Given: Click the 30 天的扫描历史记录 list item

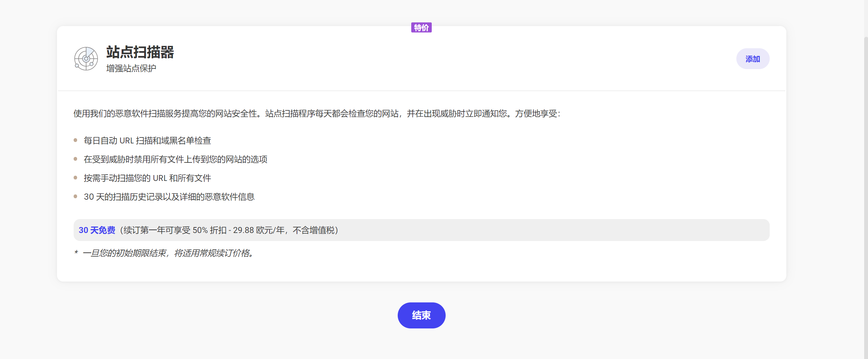Looking at the screenshot, I should pyautogui.click(x=169, y=197).
